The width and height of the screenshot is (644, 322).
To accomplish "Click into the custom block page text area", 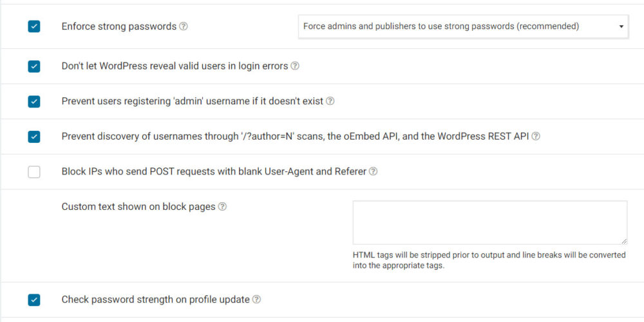I will point(489,222).
